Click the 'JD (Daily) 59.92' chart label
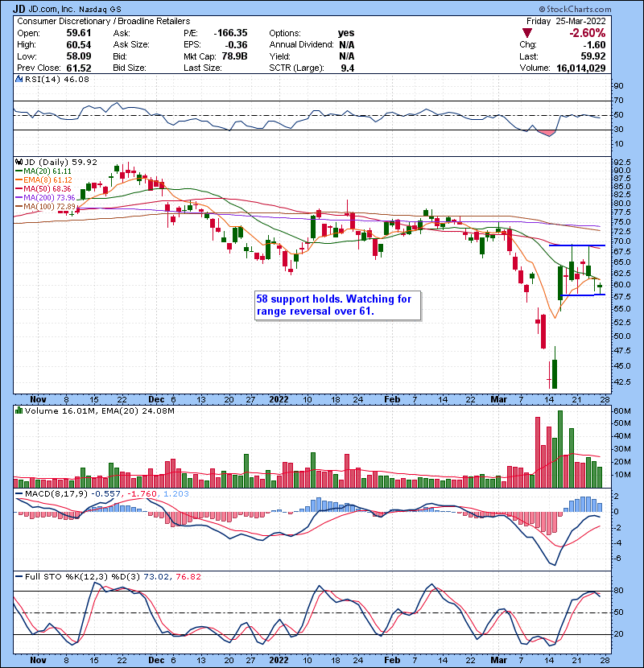This screenshot has height=668, width=644. [x=61, y=163]
